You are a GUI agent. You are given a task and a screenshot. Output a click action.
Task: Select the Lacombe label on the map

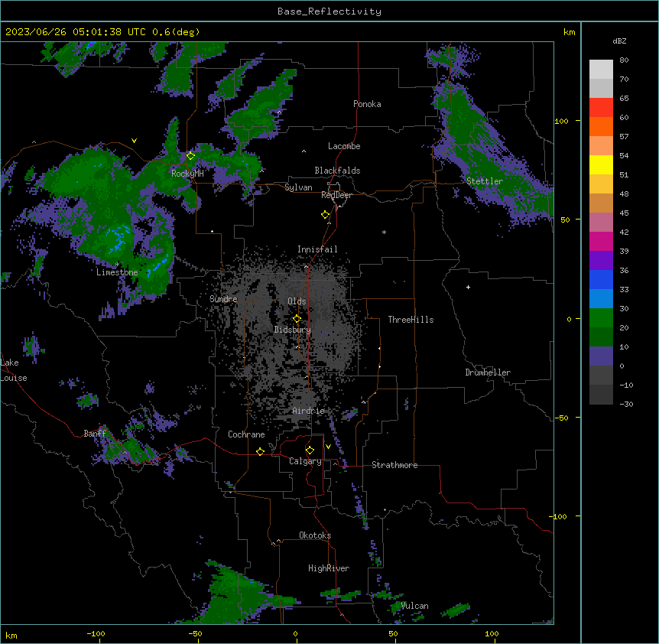click(344, 146)
